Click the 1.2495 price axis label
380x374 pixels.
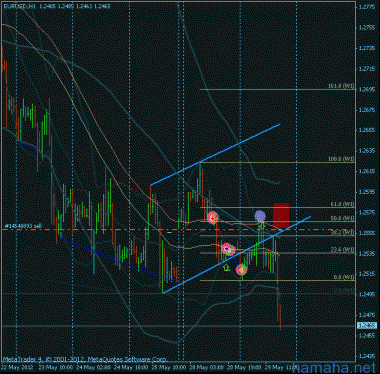click(x=366, y=295)
